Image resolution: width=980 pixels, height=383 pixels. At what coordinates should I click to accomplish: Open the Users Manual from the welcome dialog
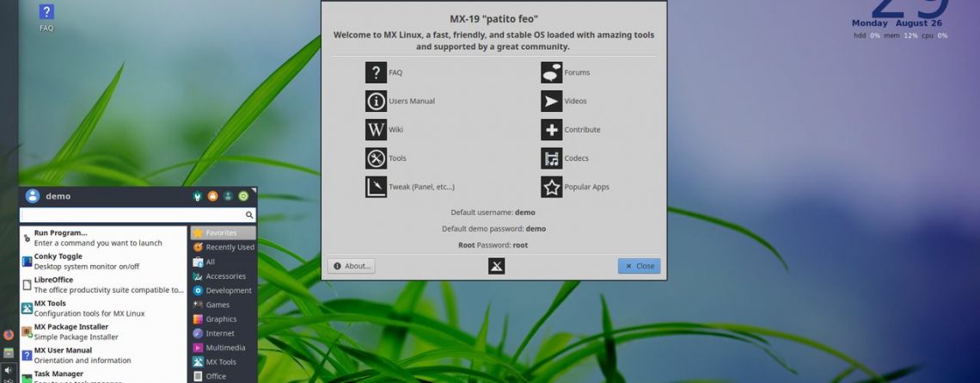[376, 101]
